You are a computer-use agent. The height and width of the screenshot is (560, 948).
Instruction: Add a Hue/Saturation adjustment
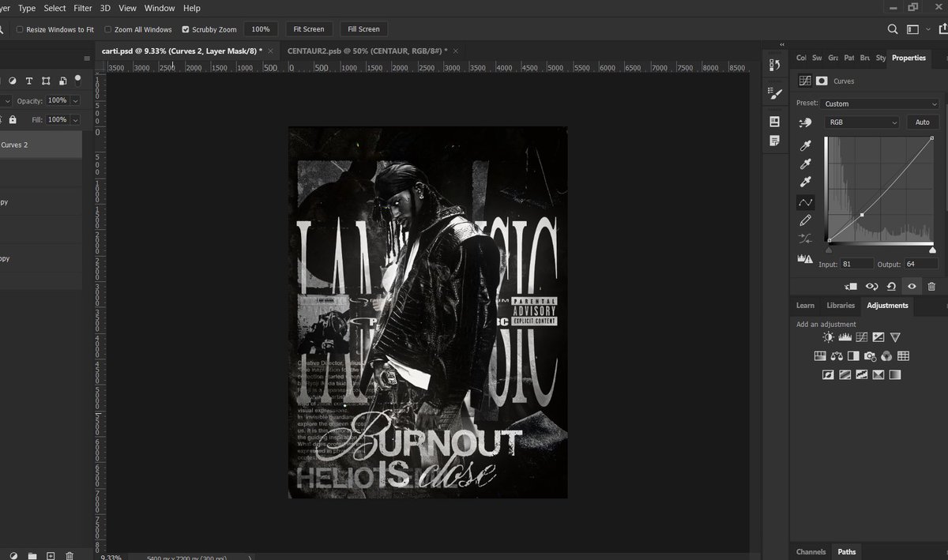click(x=820, y=356)
